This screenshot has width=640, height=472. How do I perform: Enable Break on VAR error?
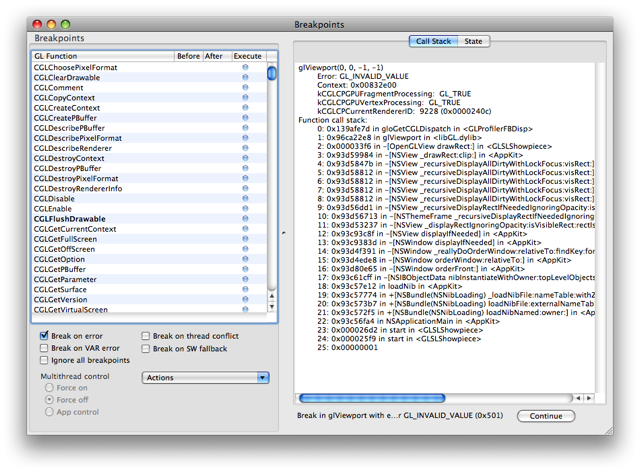[45, 348]
